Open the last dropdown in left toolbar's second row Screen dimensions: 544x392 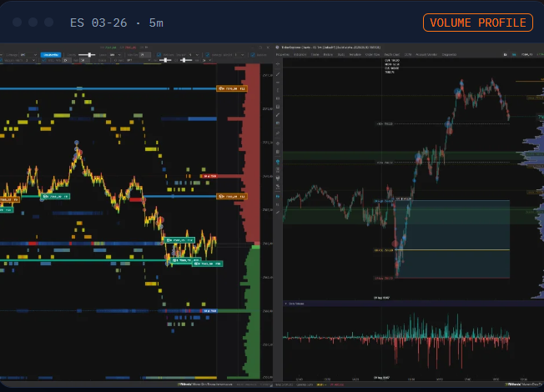point(207,60)
